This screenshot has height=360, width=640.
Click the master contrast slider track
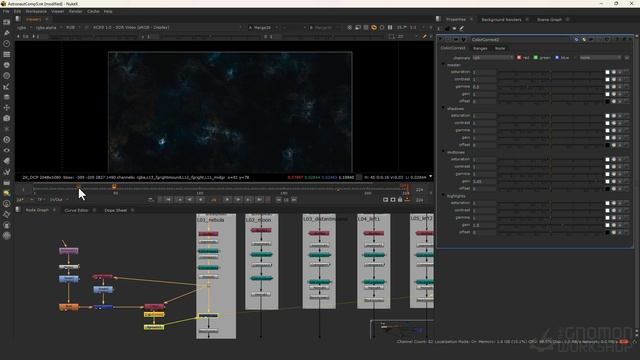click(x=550, y=80)
